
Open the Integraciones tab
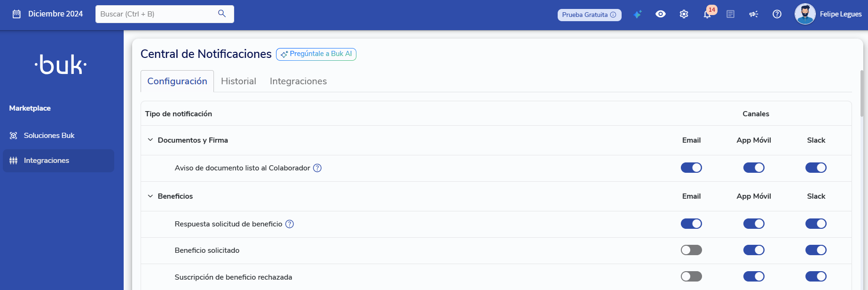[298, 81]
